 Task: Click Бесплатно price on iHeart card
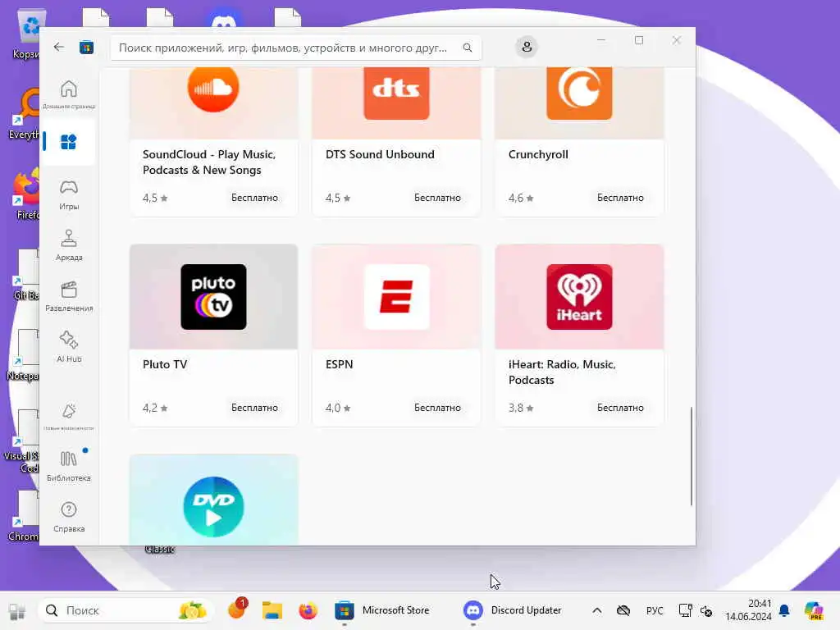coord(620,408)
